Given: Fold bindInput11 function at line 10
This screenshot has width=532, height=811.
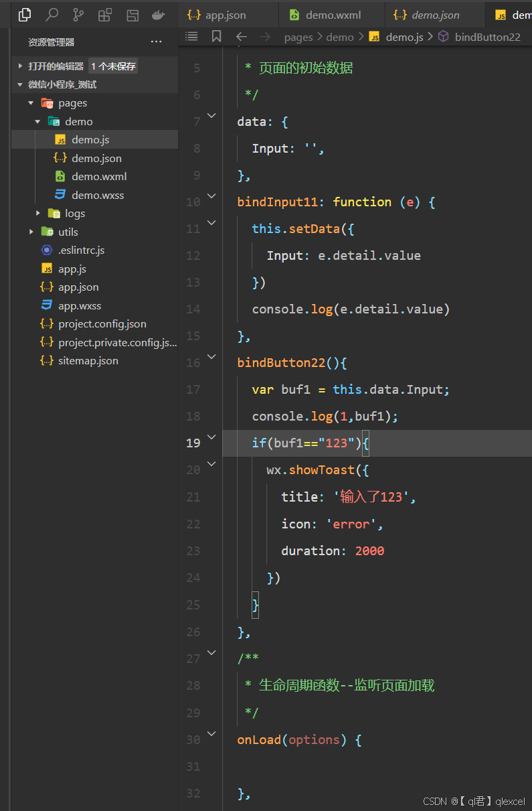Looking at the screenshot, I should [211, 196].
